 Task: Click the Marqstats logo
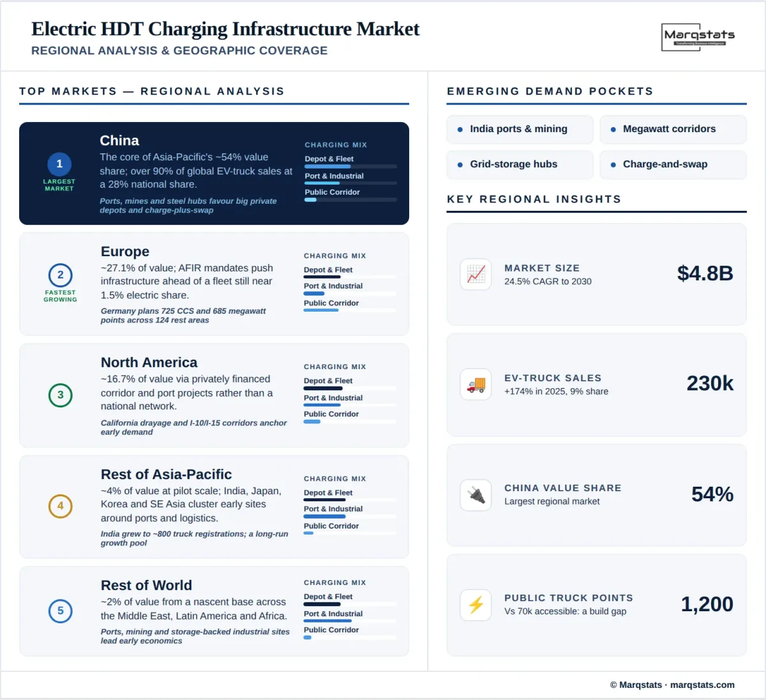click(x=699, y=37)
